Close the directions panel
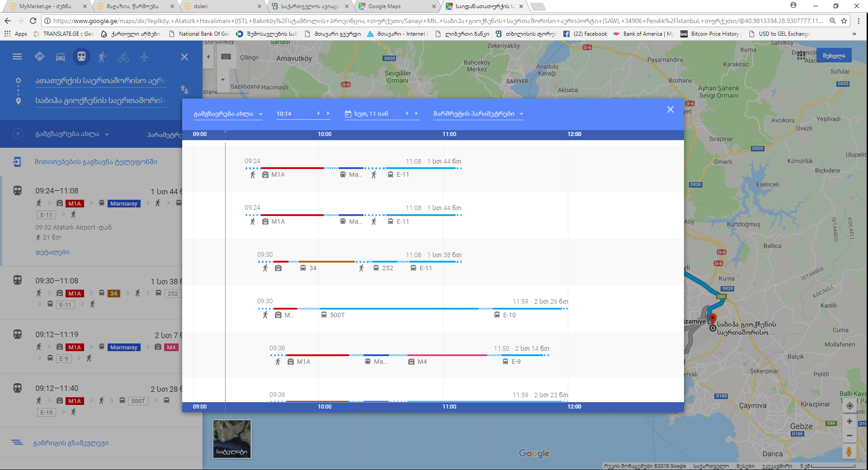Image resolution: width=868 pixels, height=470 pixels. 184,57
